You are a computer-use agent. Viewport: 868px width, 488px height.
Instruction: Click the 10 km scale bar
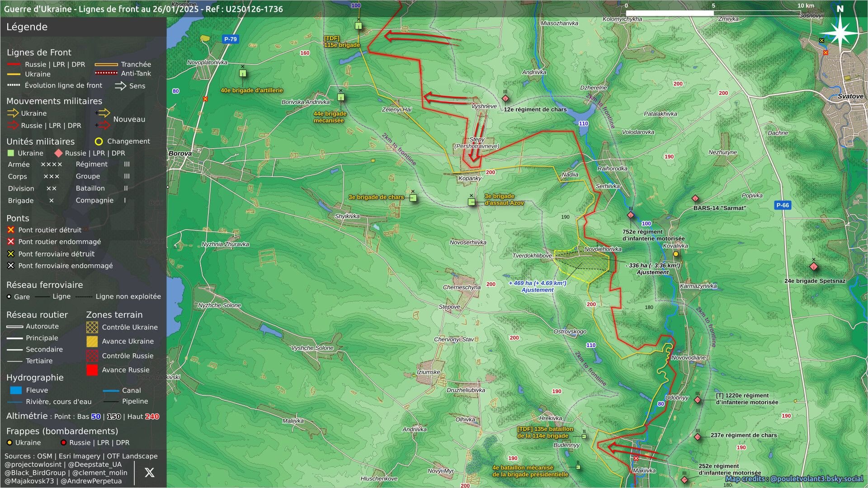point(713,13)
